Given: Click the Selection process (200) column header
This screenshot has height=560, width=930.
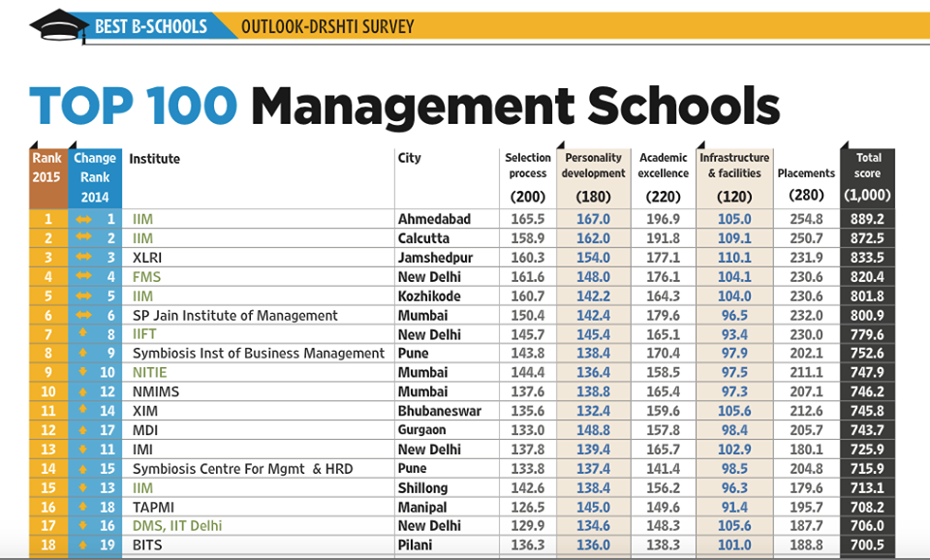Looking at the screenshot, I should point(528,176).
